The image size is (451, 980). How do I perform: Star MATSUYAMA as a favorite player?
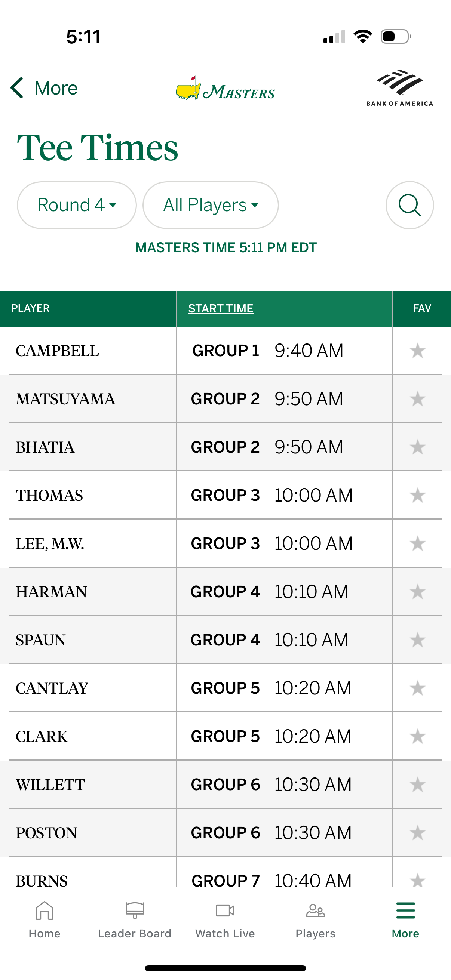coord(418,399)
